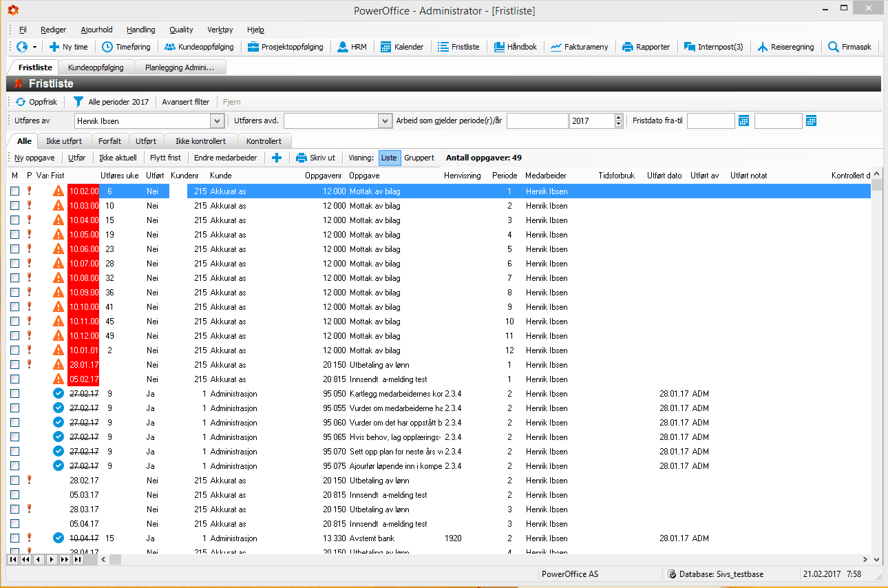Expand the Utførers avd. dropdown
This screenshot has width=888, height=588.
pyautogui.click(x=385, y=121)
